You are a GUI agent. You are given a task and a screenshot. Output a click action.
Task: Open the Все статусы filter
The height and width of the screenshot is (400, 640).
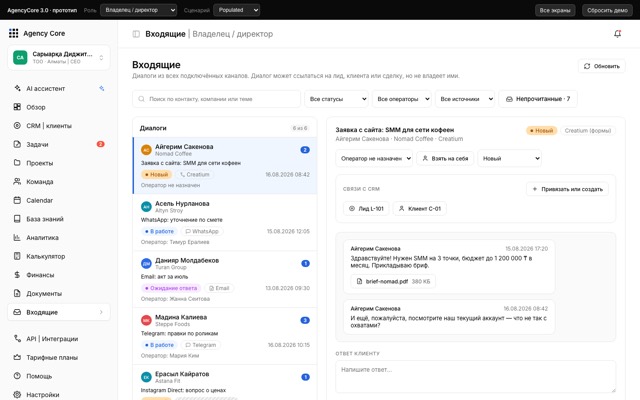[336, 99]
